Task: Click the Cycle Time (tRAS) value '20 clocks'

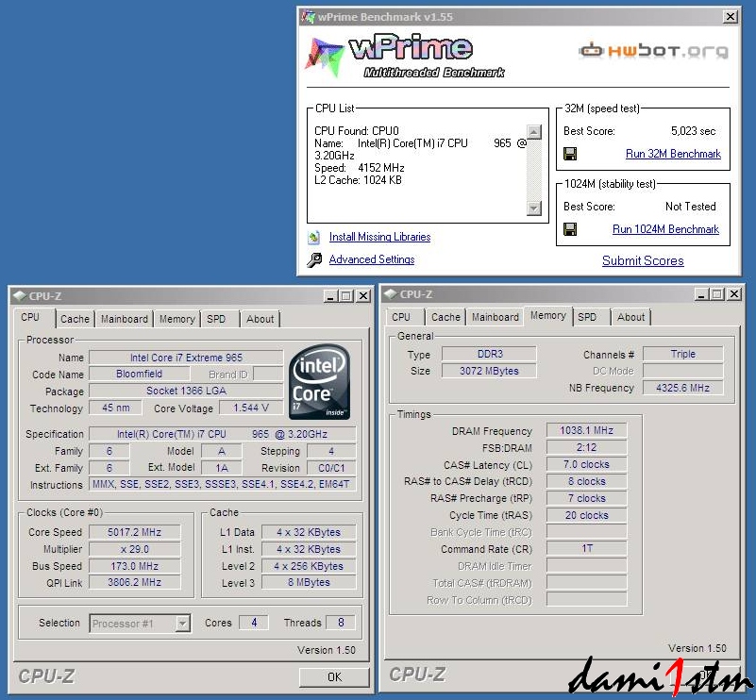Action: [x=587, y=515]
